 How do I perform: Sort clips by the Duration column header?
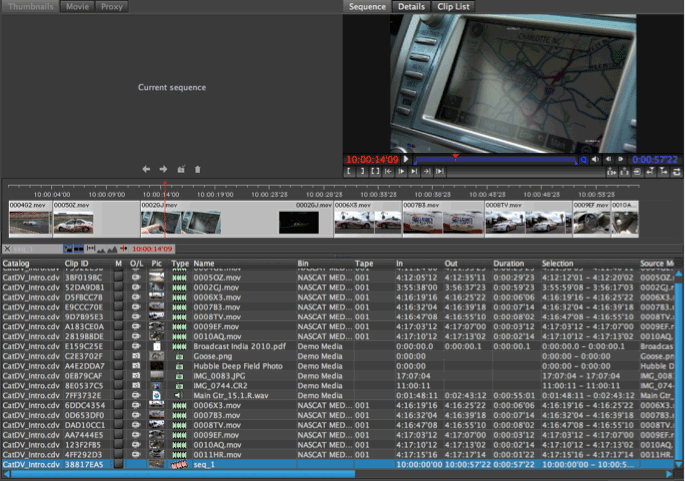click(508, 264)
